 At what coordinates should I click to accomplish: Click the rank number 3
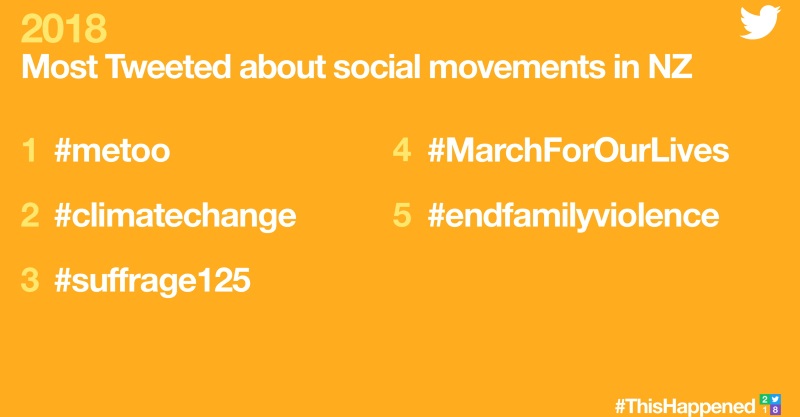click(30, 280)
